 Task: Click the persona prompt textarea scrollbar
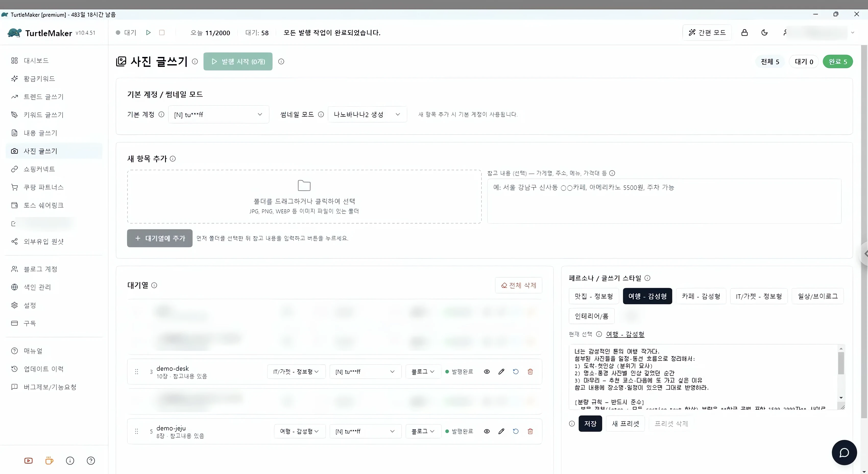pos(841,363)
